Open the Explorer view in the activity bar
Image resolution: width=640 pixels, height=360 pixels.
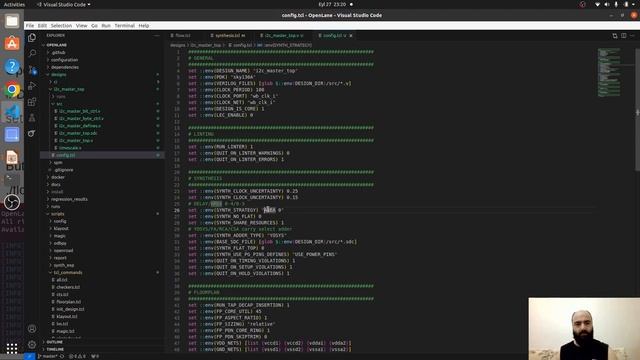click(32, 38)
